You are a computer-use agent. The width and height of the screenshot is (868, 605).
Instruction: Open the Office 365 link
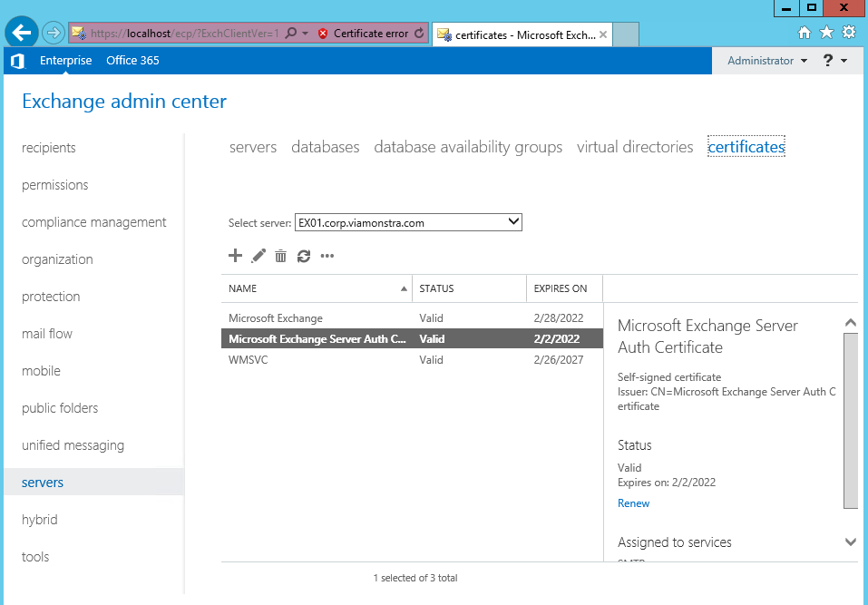(x=132, y=61)
